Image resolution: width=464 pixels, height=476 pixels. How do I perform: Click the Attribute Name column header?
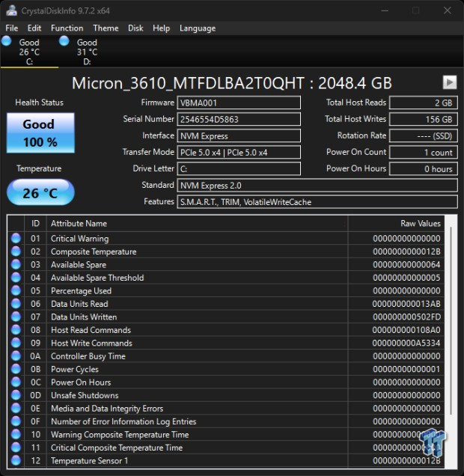pyautogui.click(x=198, y=224)
